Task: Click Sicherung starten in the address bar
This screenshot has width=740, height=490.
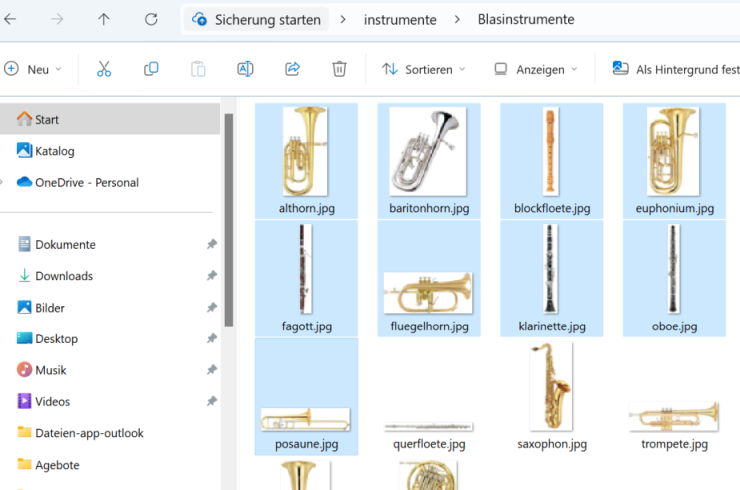Action: pos(256,19)
